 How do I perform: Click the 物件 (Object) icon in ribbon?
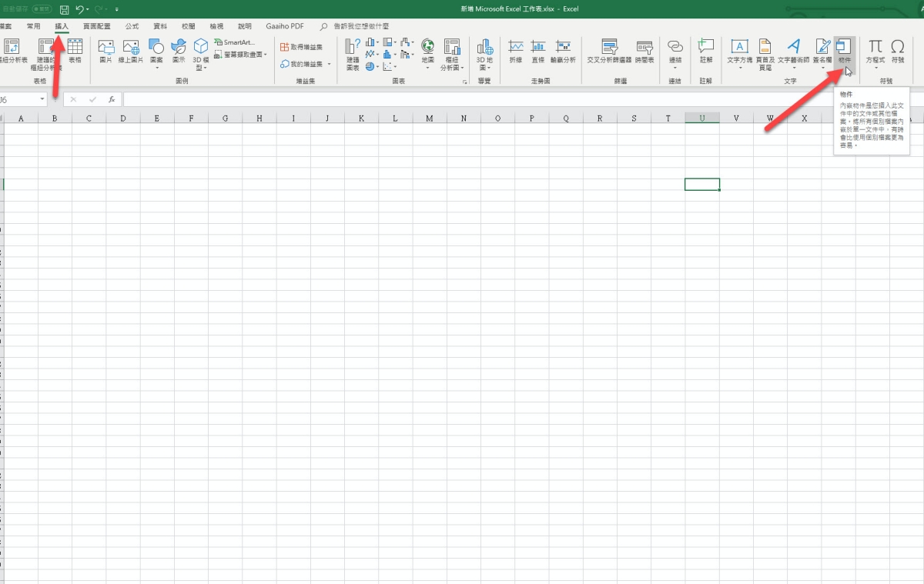(845, 49)
